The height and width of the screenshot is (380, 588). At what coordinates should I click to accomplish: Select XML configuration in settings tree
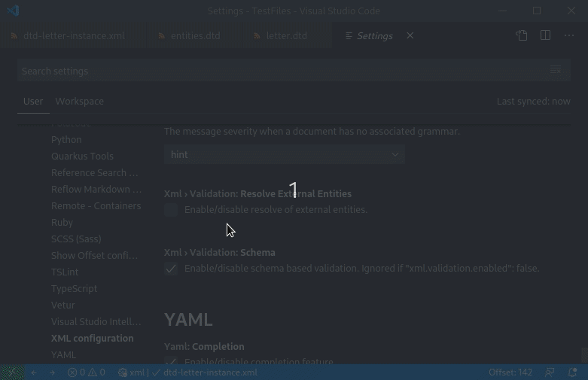(x=92, y=338)
